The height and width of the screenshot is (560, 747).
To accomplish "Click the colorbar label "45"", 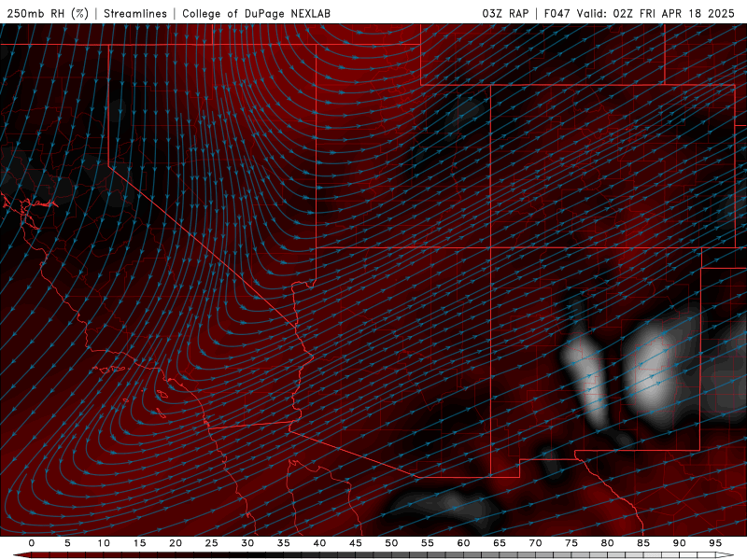I will (356, 543).
